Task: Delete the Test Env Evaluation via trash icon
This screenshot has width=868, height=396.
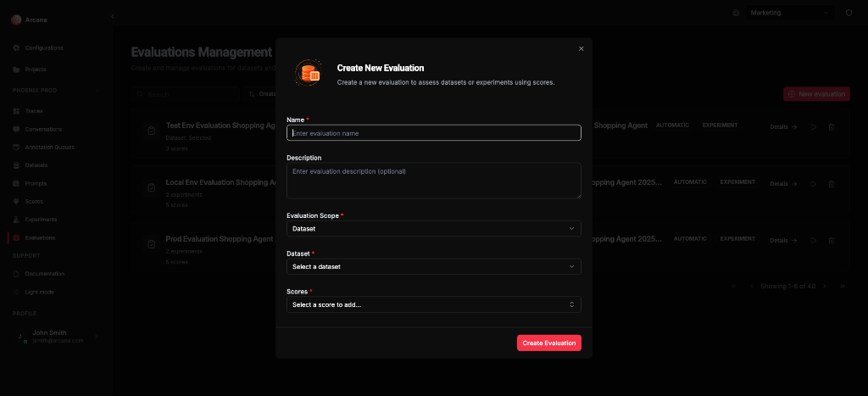Action: point(831,127)
